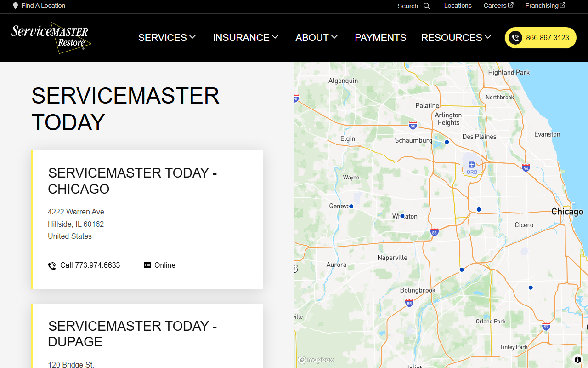This screenshot has height=368, width=588.
Task: Click the location pin icon beside Find A Location
Action: [x=16, y=6]
